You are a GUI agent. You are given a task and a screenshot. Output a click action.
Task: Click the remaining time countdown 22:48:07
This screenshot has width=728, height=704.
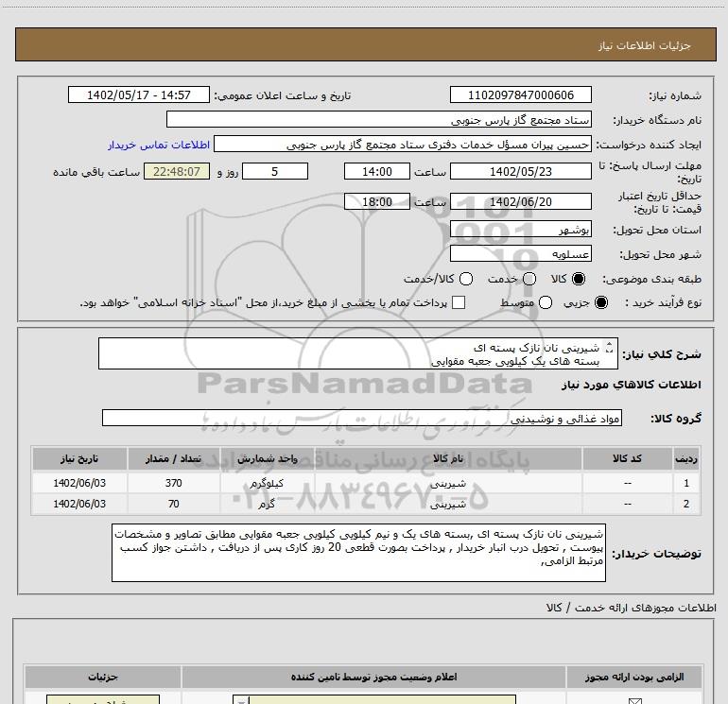point(177,171)
